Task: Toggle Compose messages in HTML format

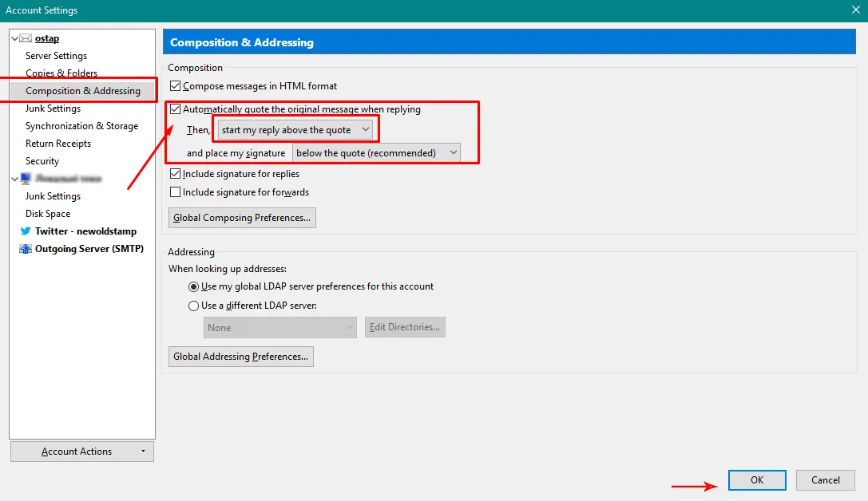Action: 176,85
